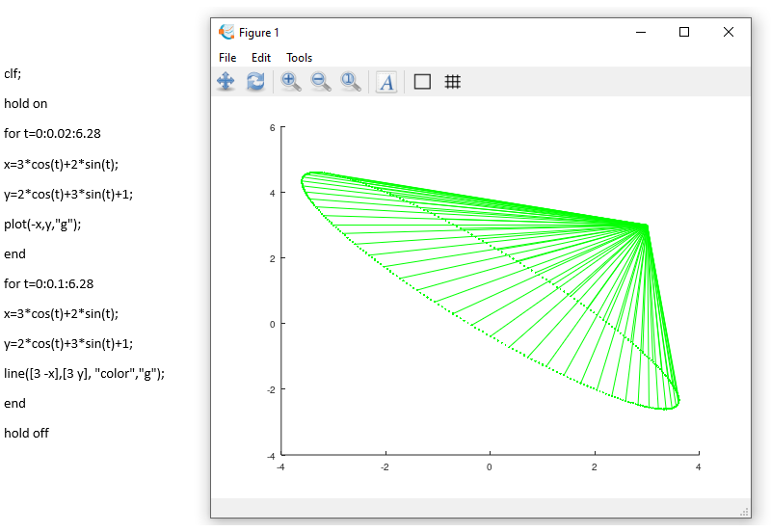The image size is (771, 532).
Task: Open the Tools menu
Action: coord(299,58)
